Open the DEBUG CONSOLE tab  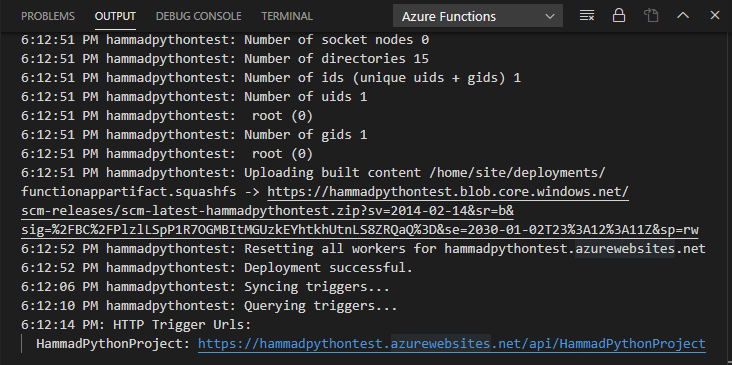198,16
